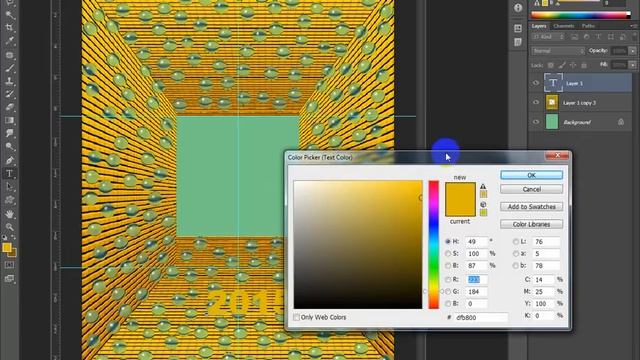Select the Pen tool
Image resolution: width=640 pixels, height=360 pixels.
[9, 160]
